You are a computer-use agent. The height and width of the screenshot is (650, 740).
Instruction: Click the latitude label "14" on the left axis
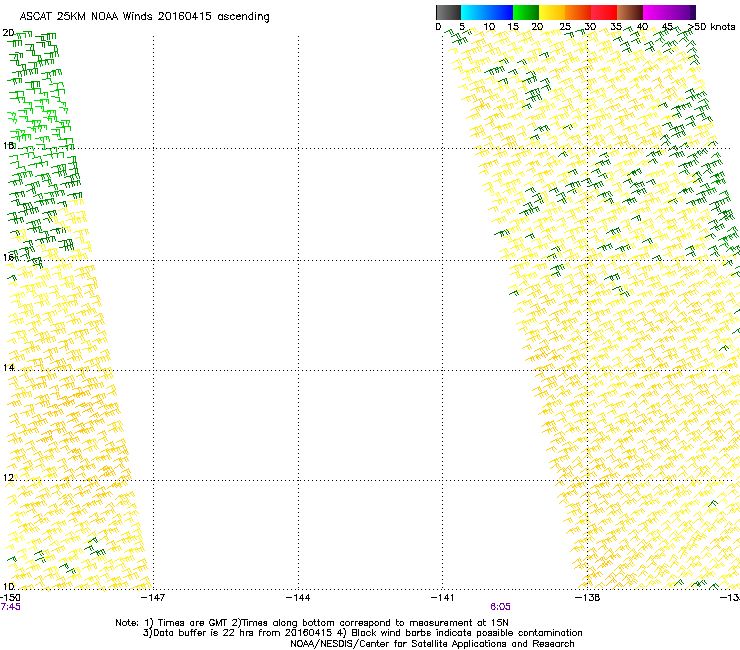click(x=8, y=367)
